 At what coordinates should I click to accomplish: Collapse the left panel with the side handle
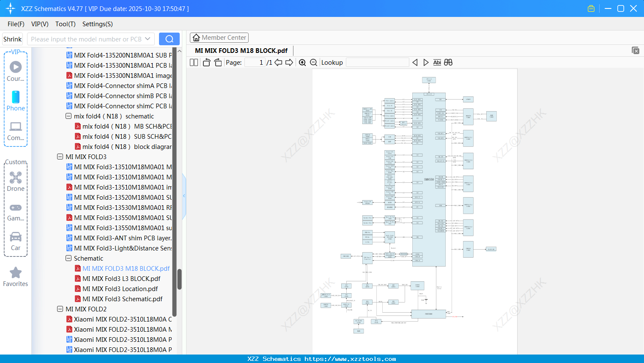pyautogui.click(x=184, y=196)
